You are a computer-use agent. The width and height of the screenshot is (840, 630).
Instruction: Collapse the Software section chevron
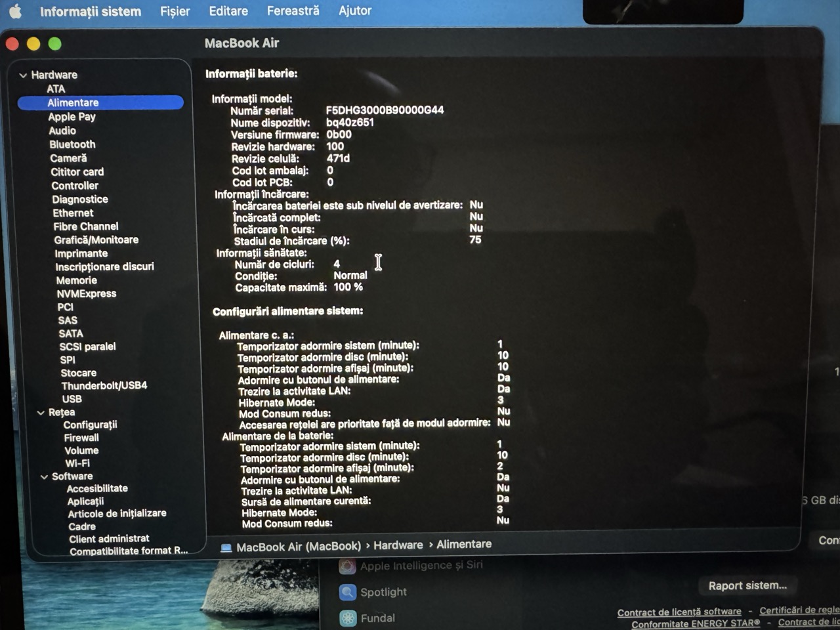coord(44,477)
